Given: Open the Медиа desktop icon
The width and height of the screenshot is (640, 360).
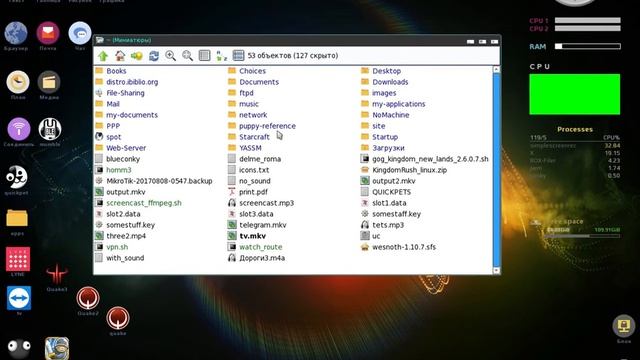Looking at the screenshot, I should coord(49,82).
